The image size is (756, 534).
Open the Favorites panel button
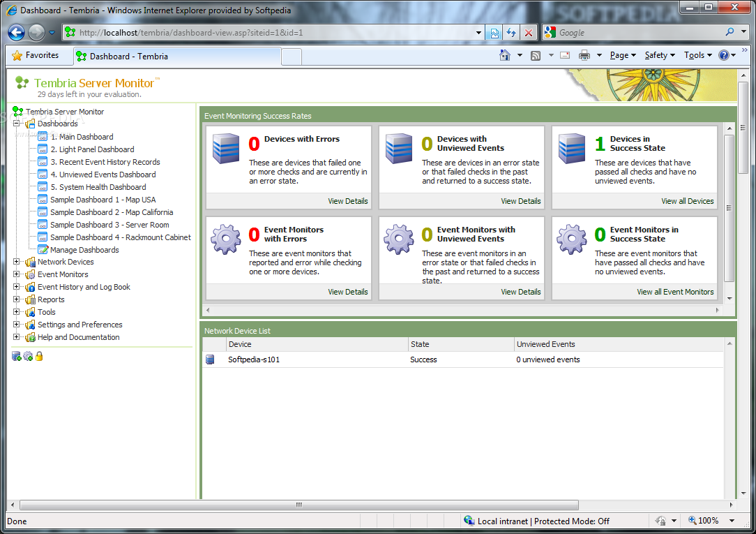click(x=35, y=55)
